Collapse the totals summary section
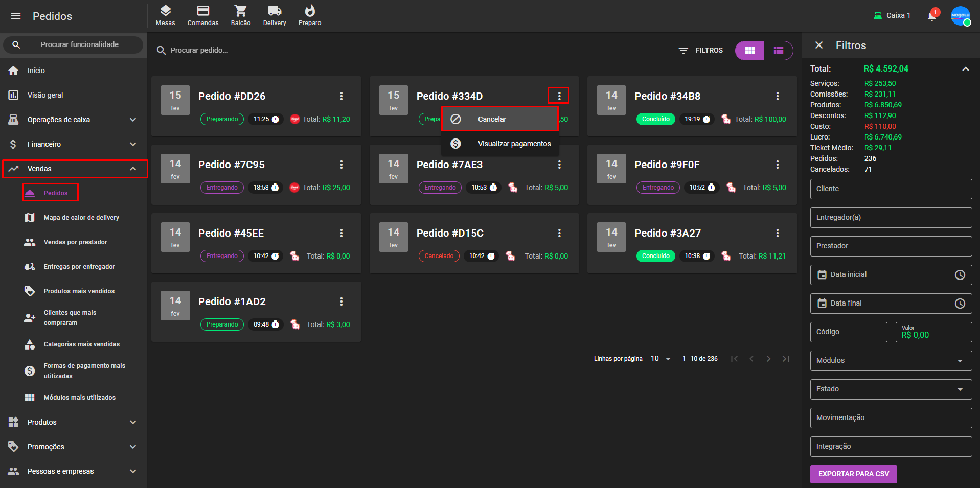 point(965,69)
